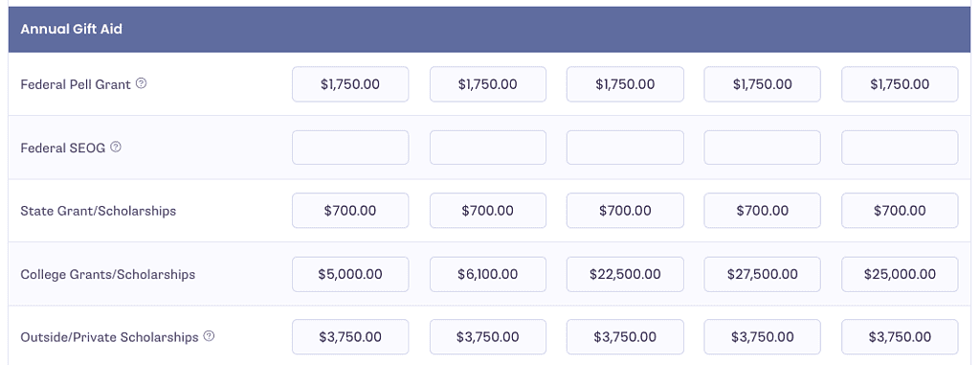Click the Annual Gift Aid section header
The width and height of the screenshot is (980, 365).
pyautogui.click(x=490, y=30)
